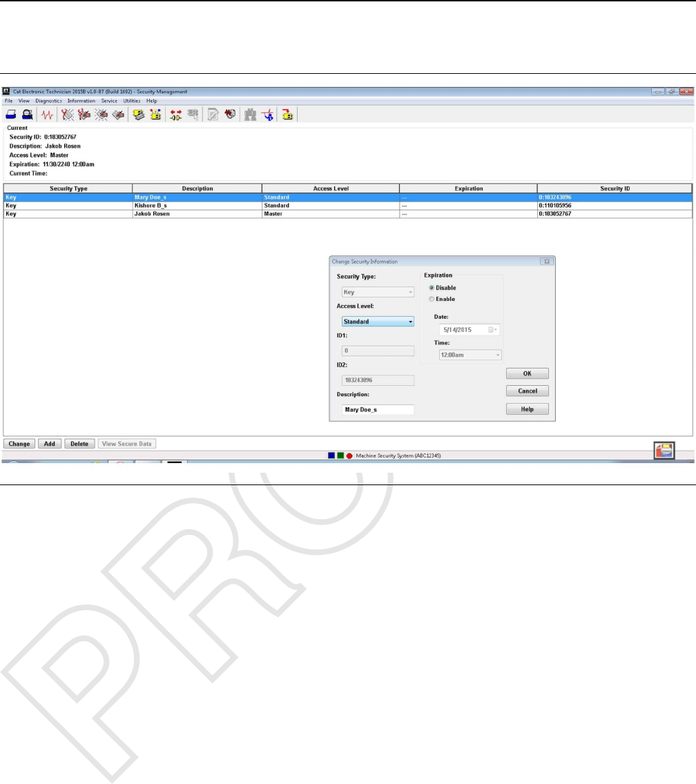
Task: Click the red-blue icon at the window's lower right
Action: 664,451
